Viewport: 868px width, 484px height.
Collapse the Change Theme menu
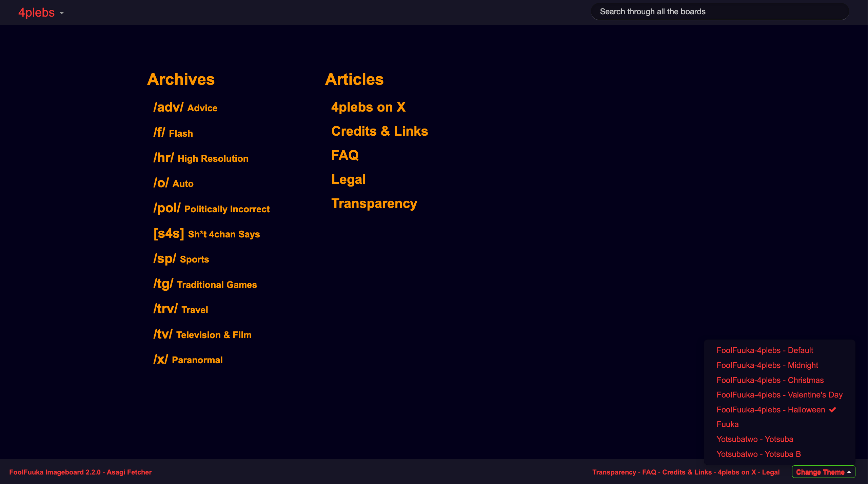(x=823, y=472)
